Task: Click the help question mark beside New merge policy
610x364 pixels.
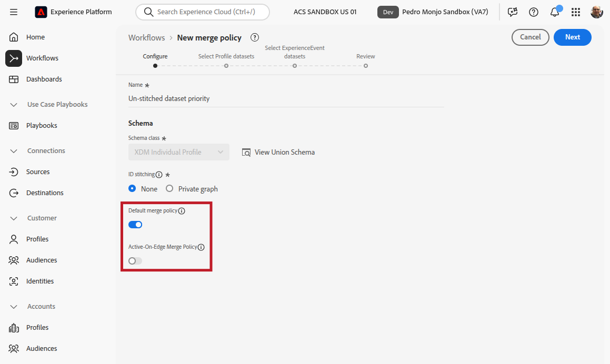Action: (255, 37)
